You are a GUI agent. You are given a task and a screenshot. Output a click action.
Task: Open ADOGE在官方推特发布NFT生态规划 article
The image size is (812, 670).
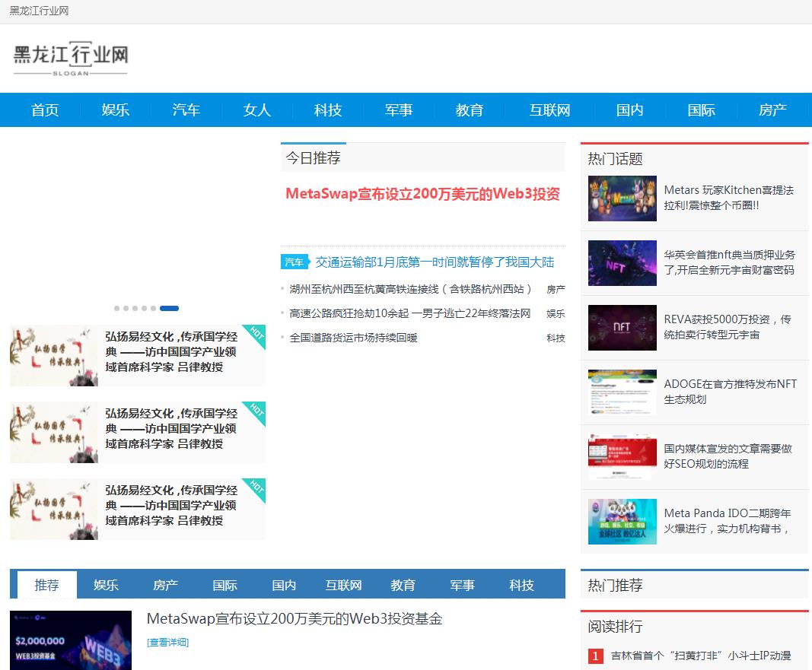[x=730, y=392]
